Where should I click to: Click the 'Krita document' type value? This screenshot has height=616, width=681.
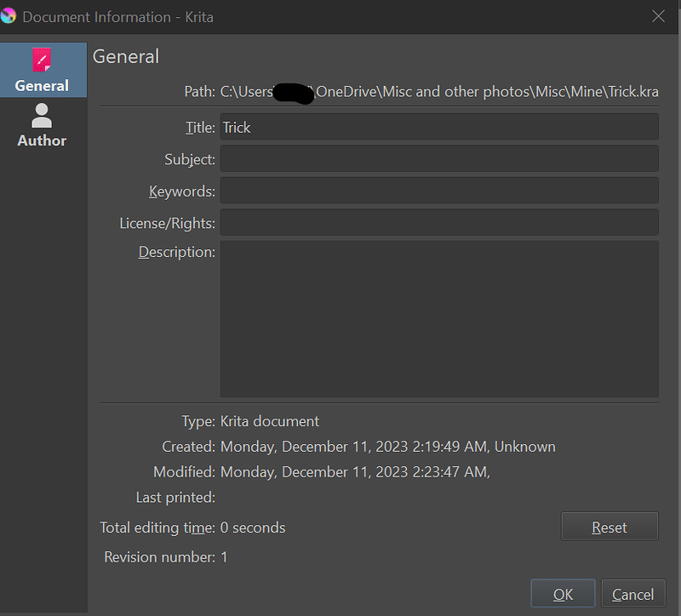pos(270,421)
